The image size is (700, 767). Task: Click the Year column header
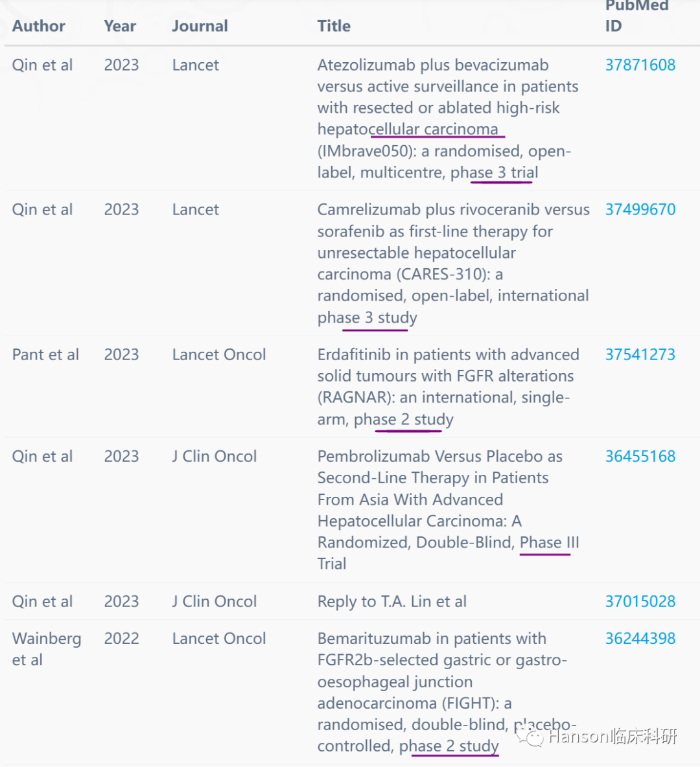[x=120, y=26]
